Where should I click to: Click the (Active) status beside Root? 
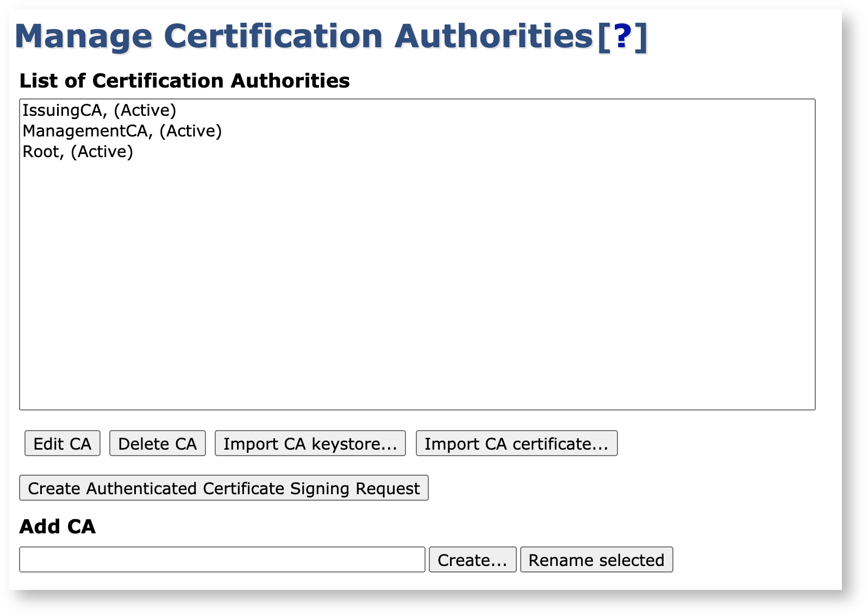coord(102,152)
